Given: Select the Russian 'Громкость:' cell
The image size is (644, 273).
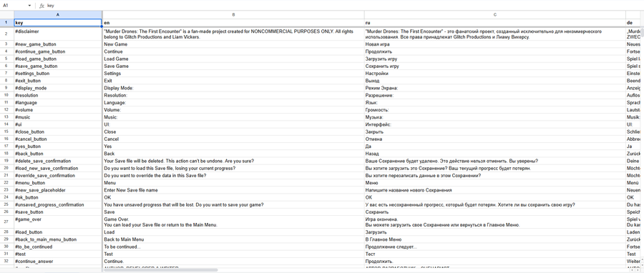Looking at the screenshot, I should (x=494, y=110).
